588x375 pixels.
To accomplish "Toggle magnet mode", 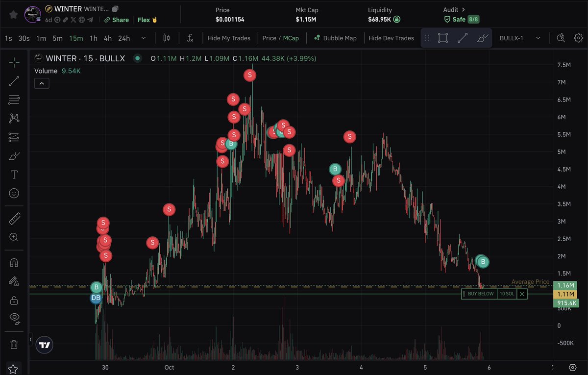I will (x=14, y=262).
